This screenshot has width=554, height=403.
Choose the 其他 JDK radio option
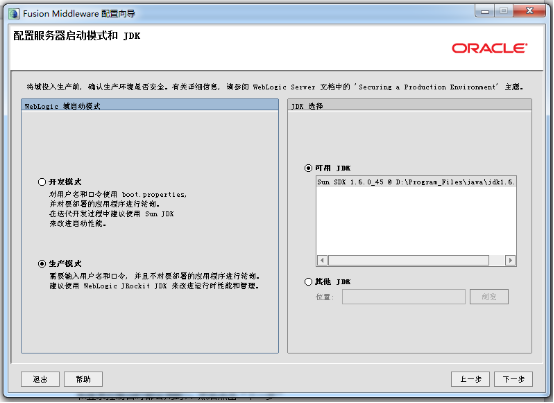(x=308, y=282)
